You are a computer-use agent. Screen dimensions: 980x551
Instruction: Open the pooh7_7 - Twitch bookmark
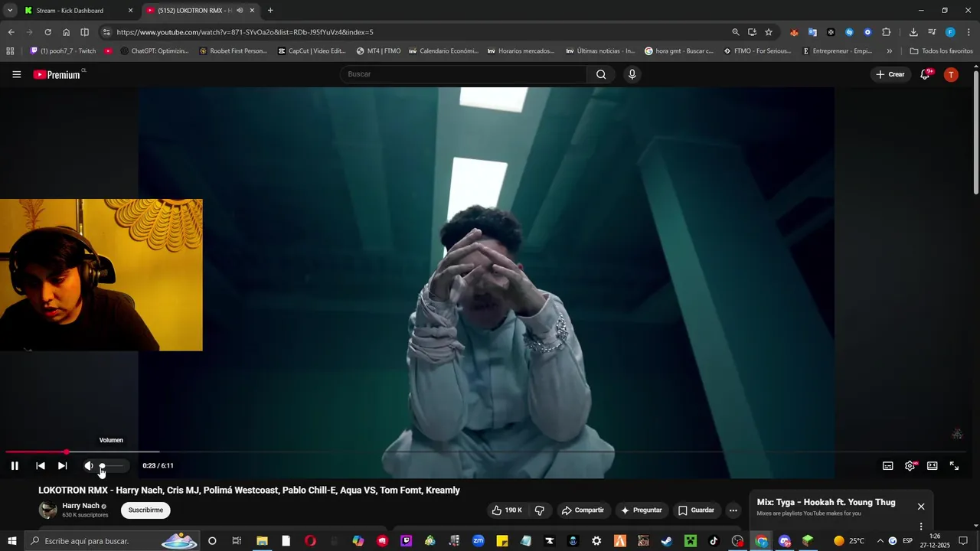pos(63,51)
